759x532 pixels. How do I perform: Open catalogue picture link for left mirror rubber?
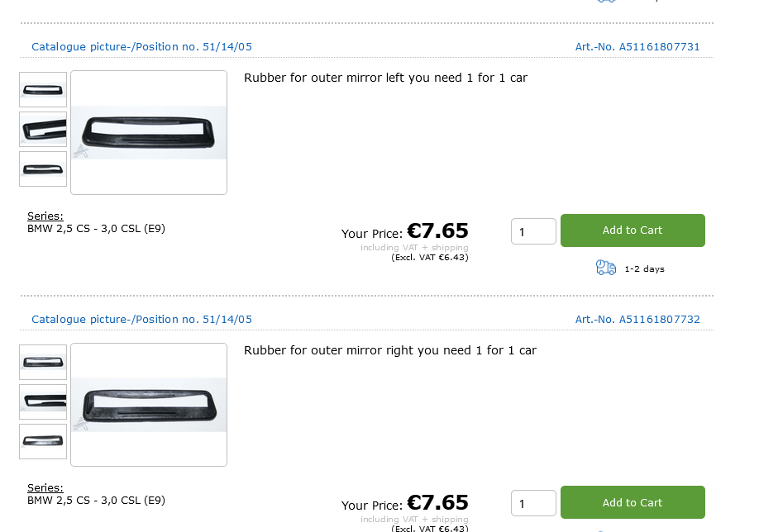(141, 47)
